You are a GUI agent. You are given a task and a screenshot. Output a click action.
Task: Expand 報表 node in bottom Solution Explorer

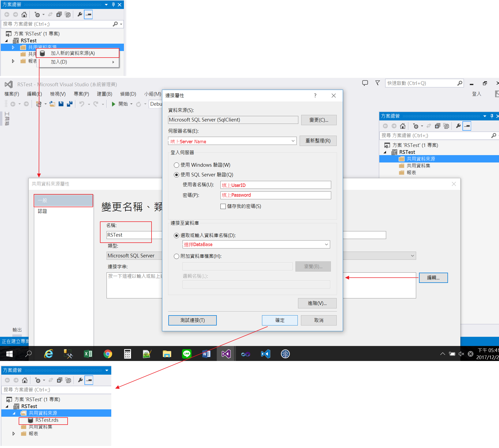14,434
